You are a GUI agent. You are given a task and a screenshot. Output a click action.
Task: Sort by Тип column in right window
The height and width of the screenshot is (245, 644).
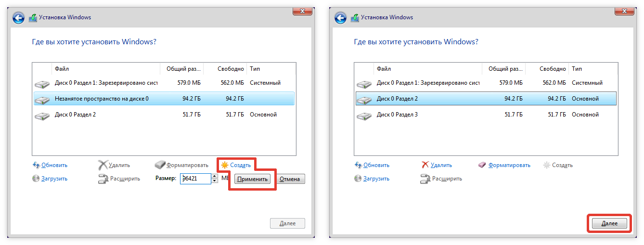(593, 69)
